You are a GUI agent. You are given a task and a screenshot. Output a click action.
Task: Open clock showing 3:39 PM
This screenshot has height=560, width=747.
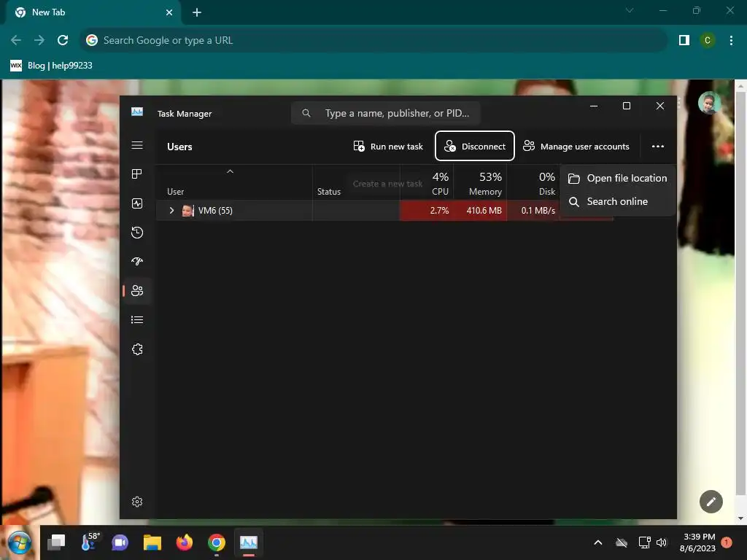click(698, 542)
